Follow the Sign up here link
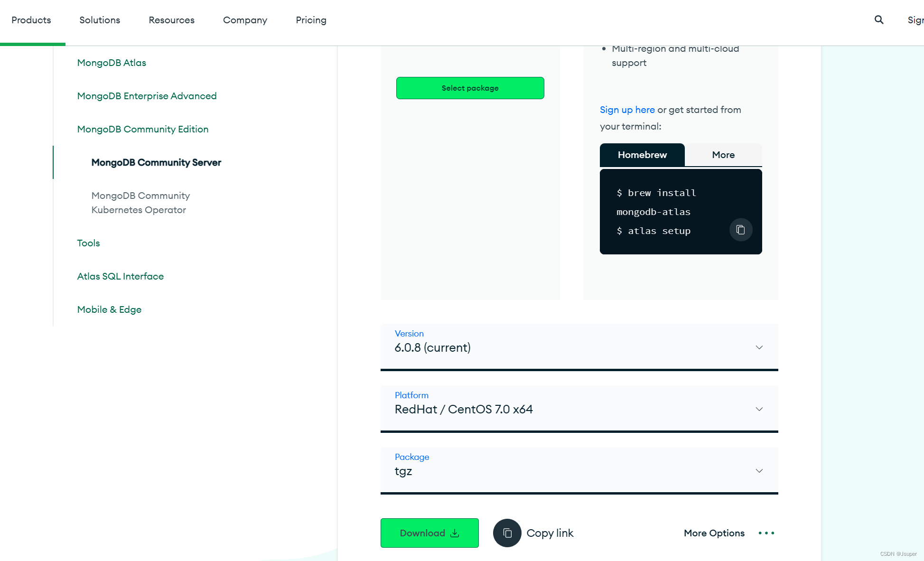Viewport: 924px width, 561px height. coord(627,110)
